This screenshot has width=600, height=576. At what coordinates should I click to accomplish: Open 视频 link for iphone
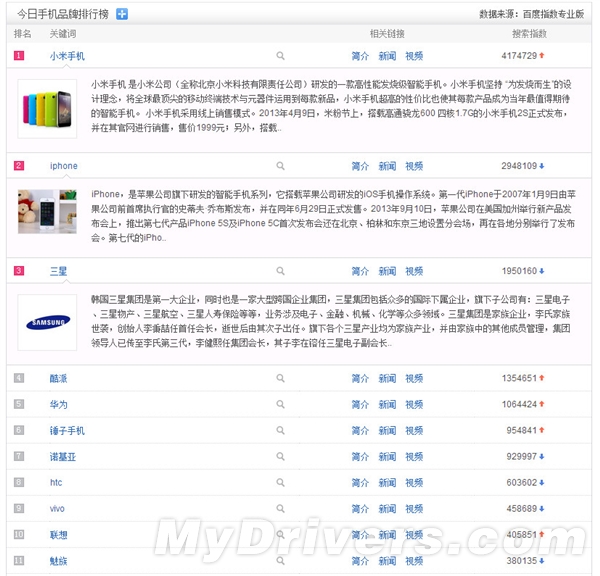click(x=414, y=166)
